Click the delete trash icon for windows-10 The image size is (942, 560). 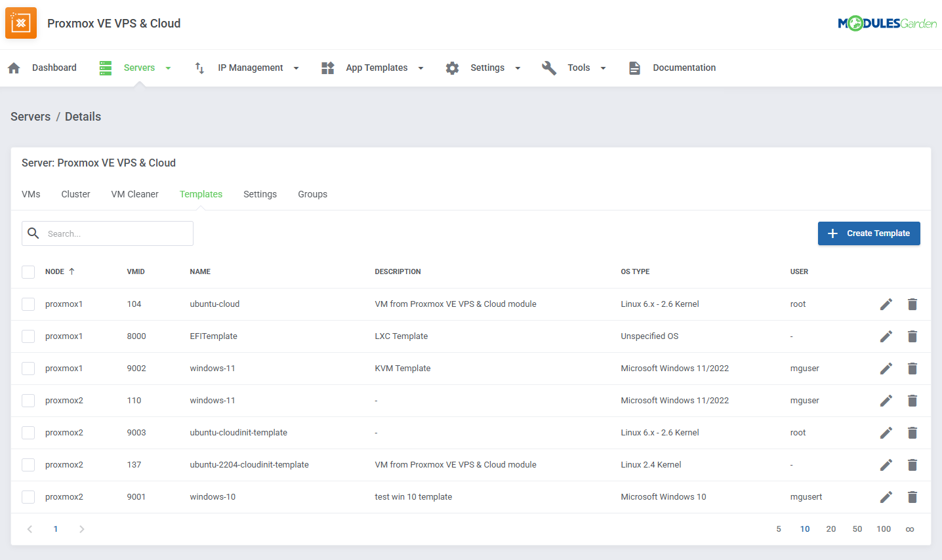(x=912, y=496)
